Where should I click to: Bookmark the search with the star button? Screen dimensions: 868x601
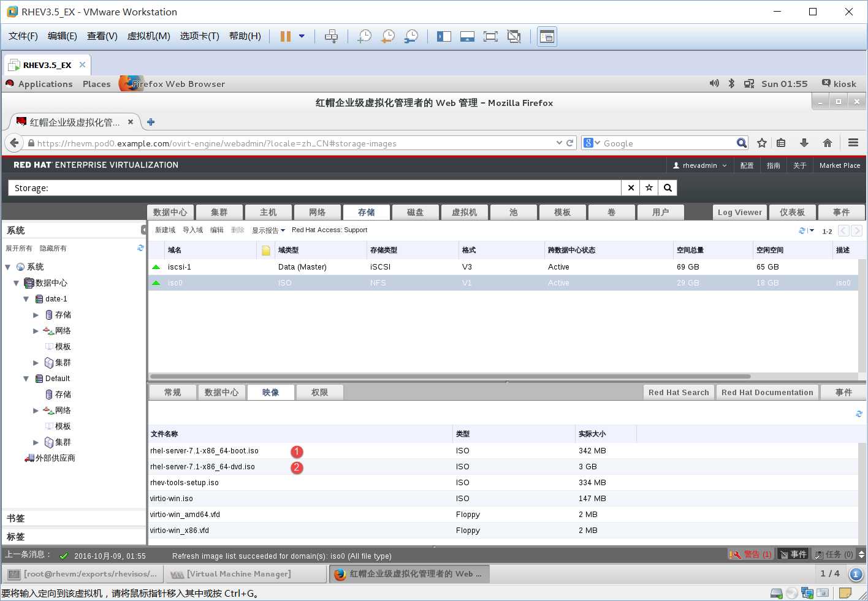(649, 188)
